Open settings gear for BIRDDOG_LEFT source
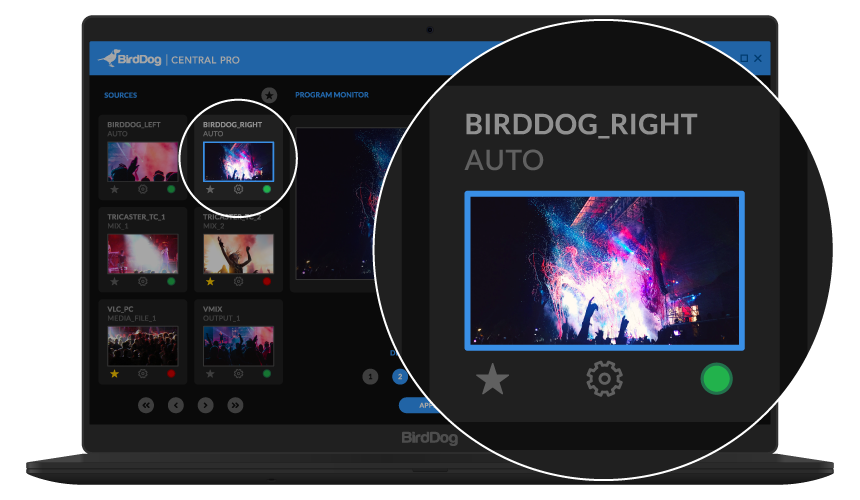The image size is (860, 500). 143,189
